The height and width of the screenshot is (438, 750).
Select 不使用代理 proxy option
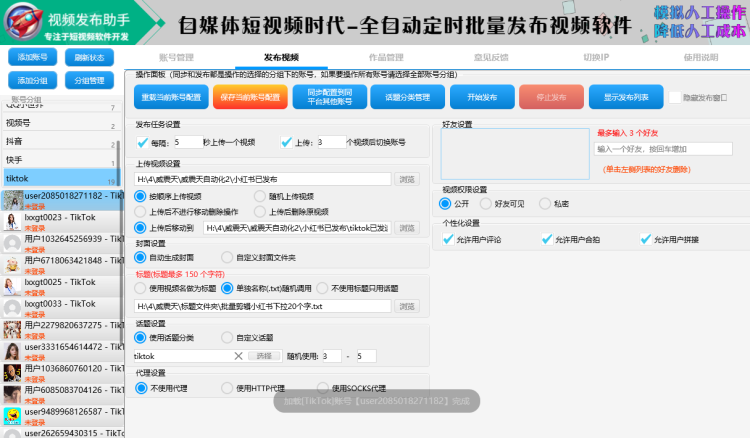click(141, 388)
